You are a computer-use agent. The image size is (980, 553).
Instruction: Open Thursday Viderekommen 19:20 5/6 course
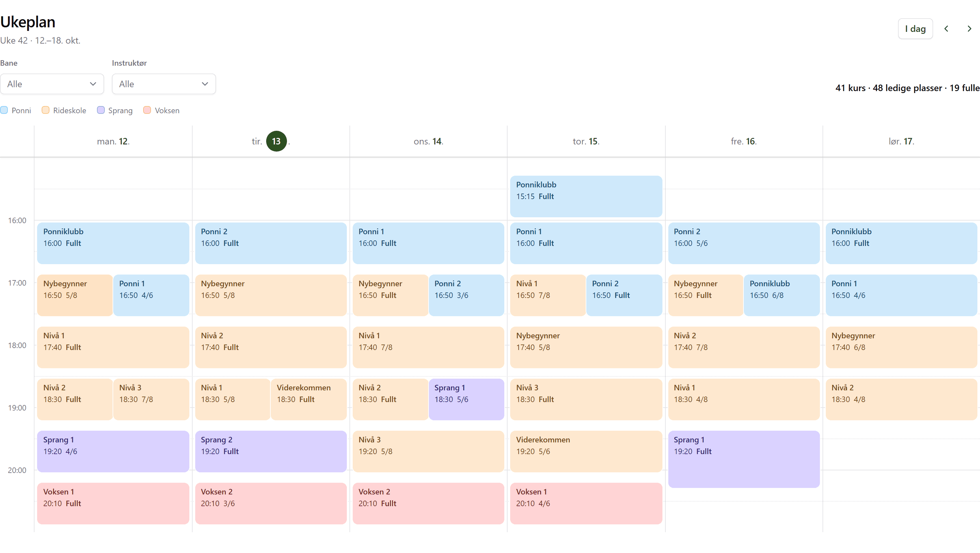[x=586, y=452]
